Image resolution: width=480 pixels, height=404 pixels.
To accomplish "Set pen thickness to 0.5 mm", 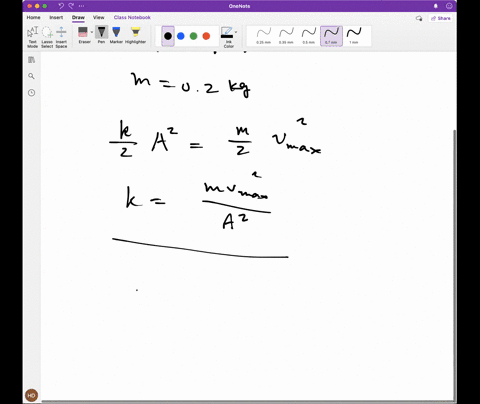I will click(309, 36).
